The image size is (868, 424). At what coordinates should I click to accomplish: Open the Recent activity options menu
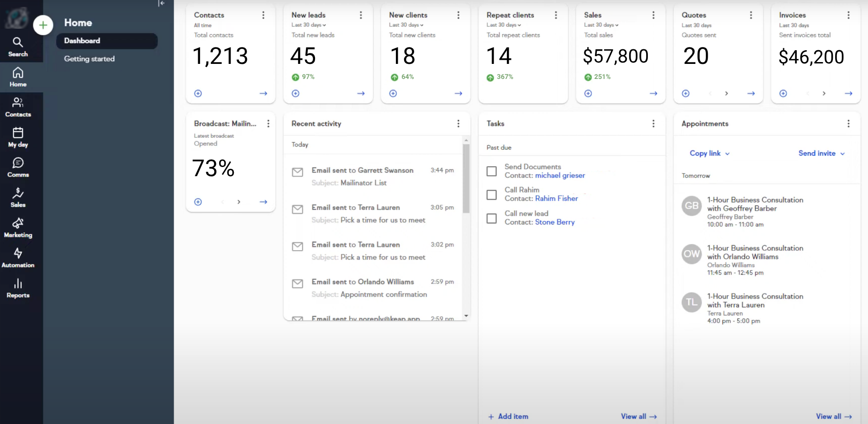(458, 124)
